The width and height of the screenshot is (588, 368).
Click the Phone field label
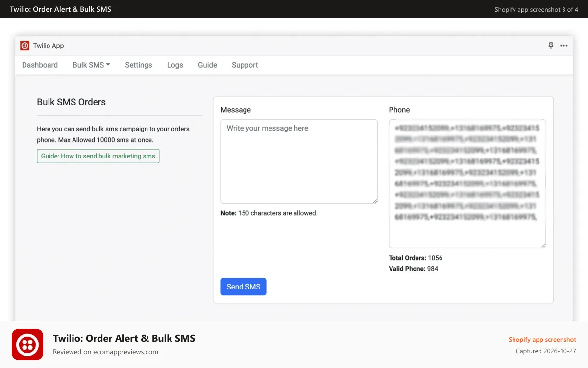[399, 110]
